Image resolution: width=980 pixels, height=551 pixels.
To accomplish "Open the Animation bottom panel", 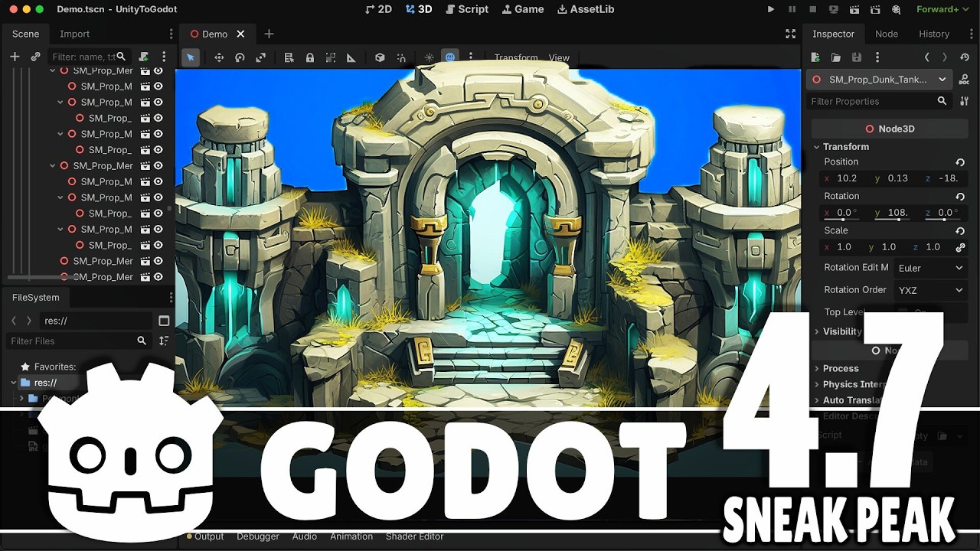I will [351, 536].
